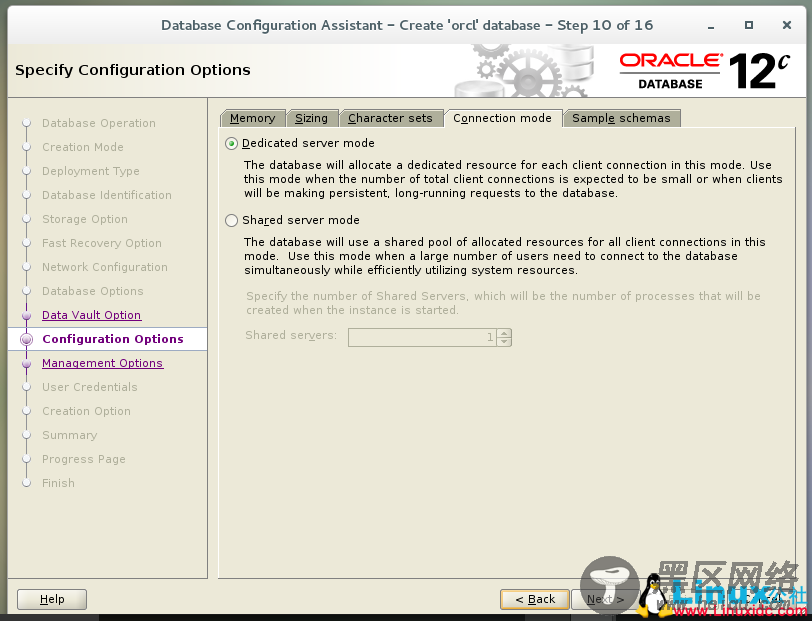Image resolution: width=812 pixels, height=621 pixels.
Task: Select the Connection mode tab
Action: [502, 118]
